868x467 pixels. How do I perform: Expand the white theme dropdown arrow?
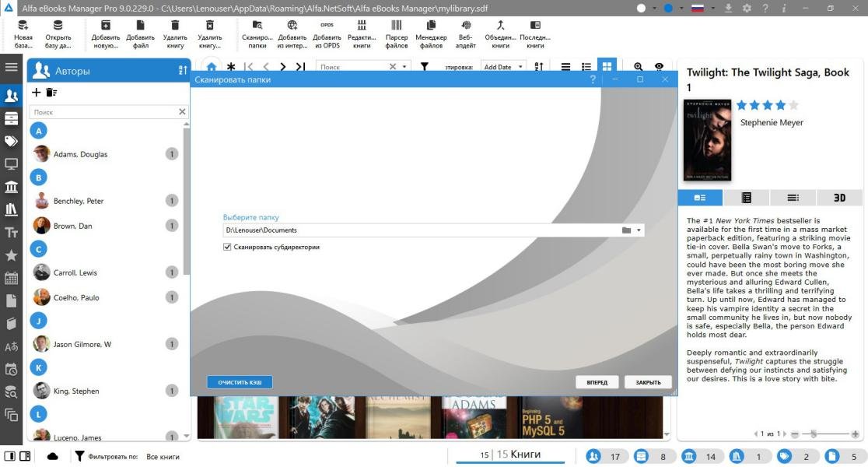tap(654, 9)
